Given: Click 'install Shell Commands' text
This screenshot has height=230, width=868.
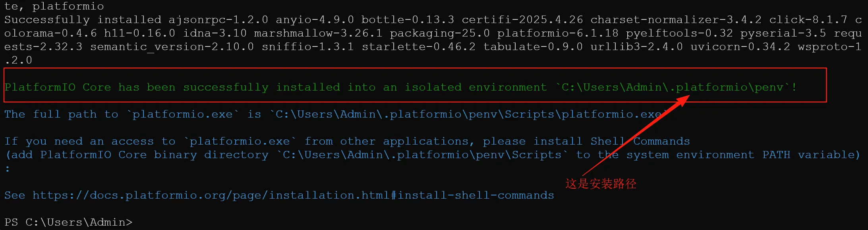Looking at the screenshot, I should [611, 141].
